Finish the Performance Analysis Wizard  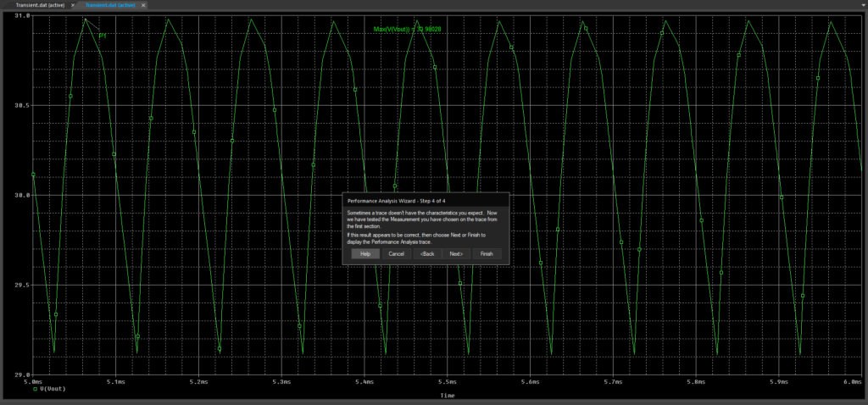(x=487, y=254)
